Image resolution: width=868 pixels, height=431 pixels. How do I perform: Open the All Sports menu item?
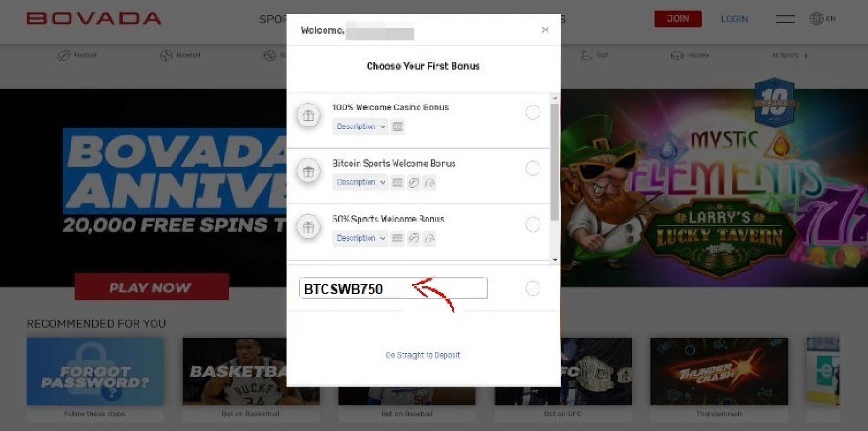[789, 55]
